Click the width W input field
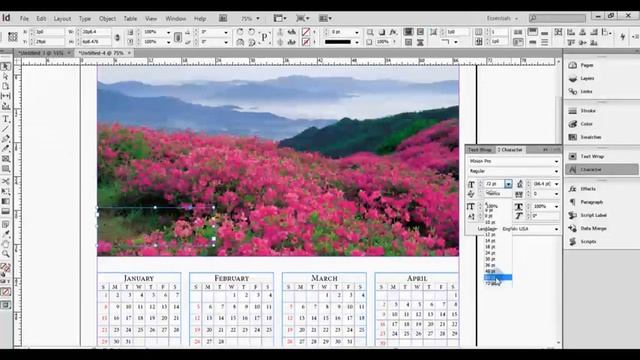The height and width of the screenshot is (360, 640). pyautogui.click(x=96, y=32)
